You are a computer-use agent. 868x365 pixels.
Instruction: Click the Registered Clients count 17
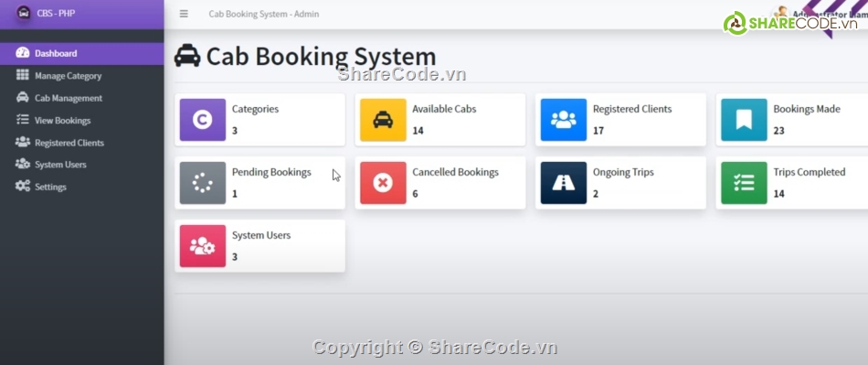(x=598, y=131)
